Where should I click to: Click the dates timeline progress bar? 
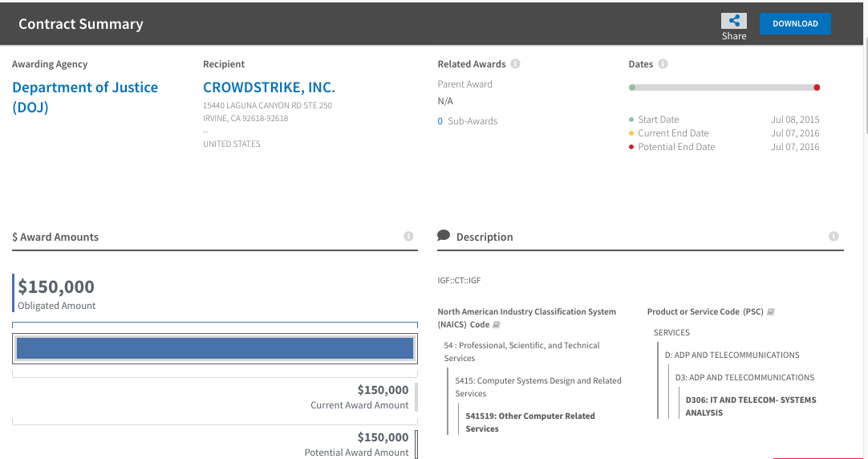pos(724,87)
